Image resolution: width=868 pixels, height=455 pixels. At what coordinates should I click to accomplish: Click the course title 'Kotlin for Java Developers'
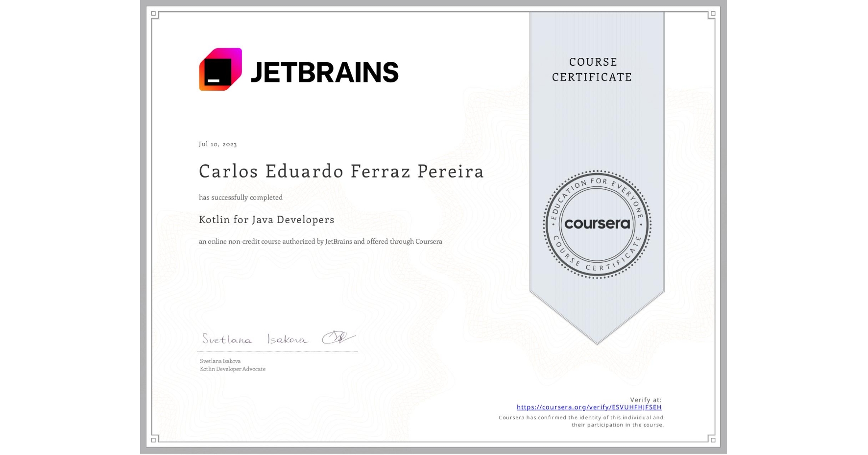pyautogui.click(x=266, y=220)
